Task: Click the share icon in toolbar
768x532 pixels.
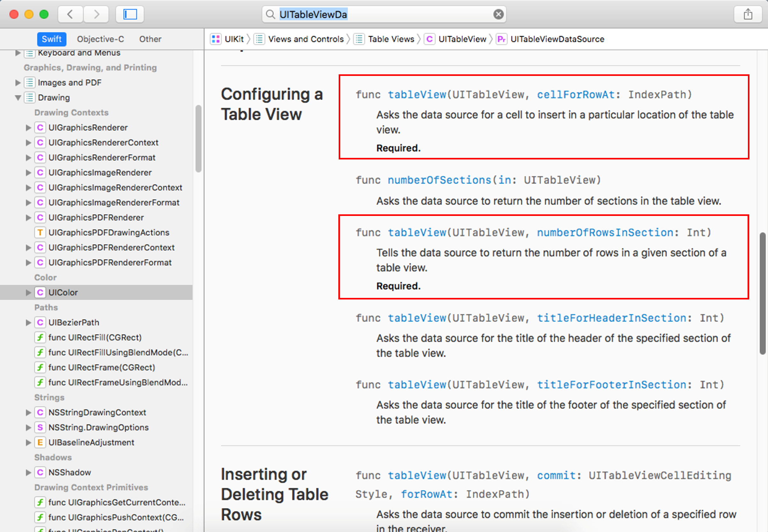Action: pos(748,14)
